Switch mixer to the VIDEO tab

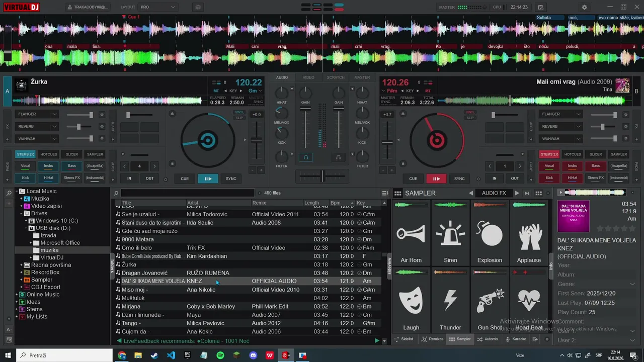308,77
